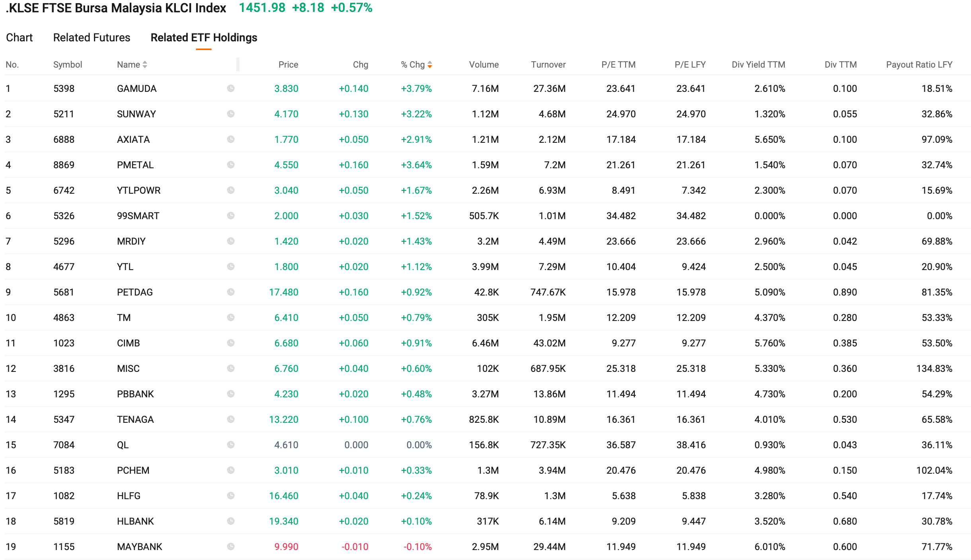Open the Chart tab
The height and width of the screenshot is (560, 971).
[x=19, y=37]
